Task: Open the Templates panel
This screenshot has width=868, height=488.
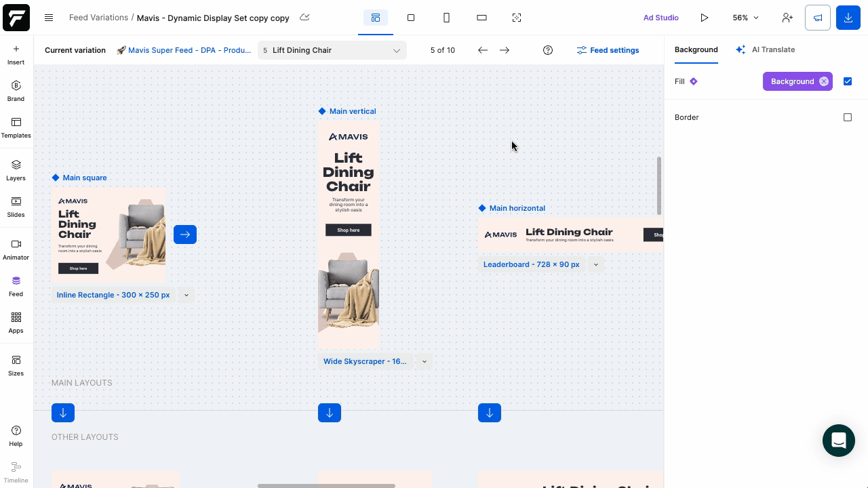Action: click(x=16, y=128)
